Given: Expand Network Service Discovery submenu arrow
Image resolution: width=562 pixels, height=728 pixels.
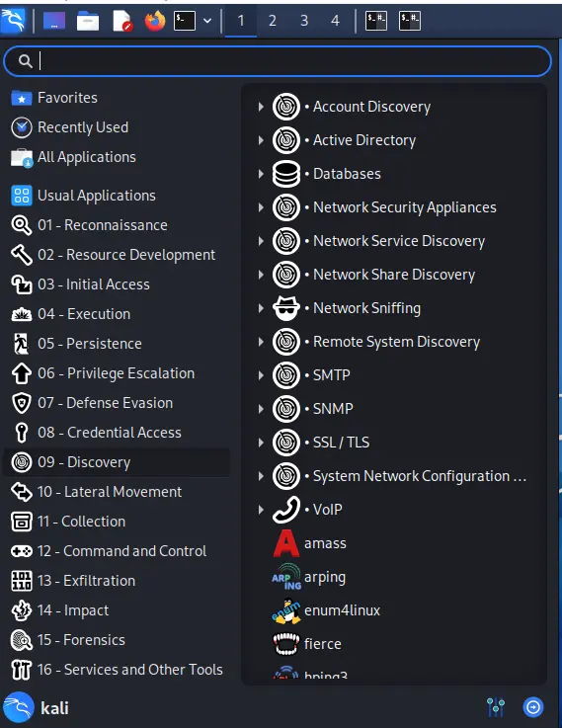Looking at the screenshot, I should (x=261, y=241).
